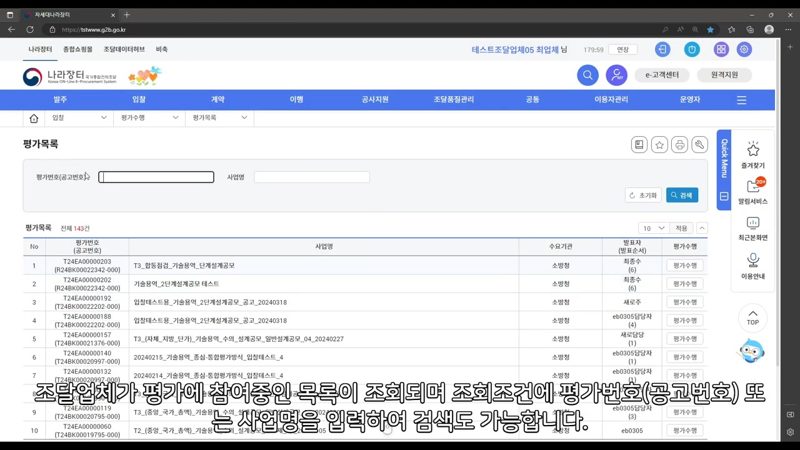The image size is (800, 450).
Task: Open the 공사지원 main menu
Action: click(375, 99)
